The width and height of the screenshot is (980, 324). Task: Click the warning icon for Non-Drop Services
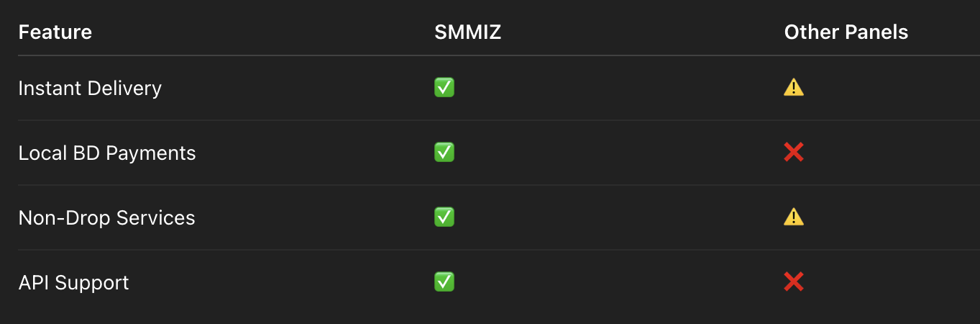click(794, 217)
